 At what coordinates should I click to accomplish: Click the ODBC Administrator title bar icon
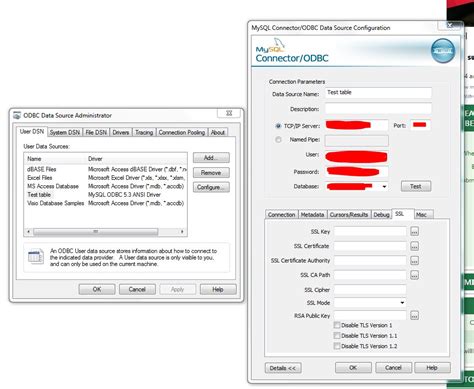tap(17, 115)
